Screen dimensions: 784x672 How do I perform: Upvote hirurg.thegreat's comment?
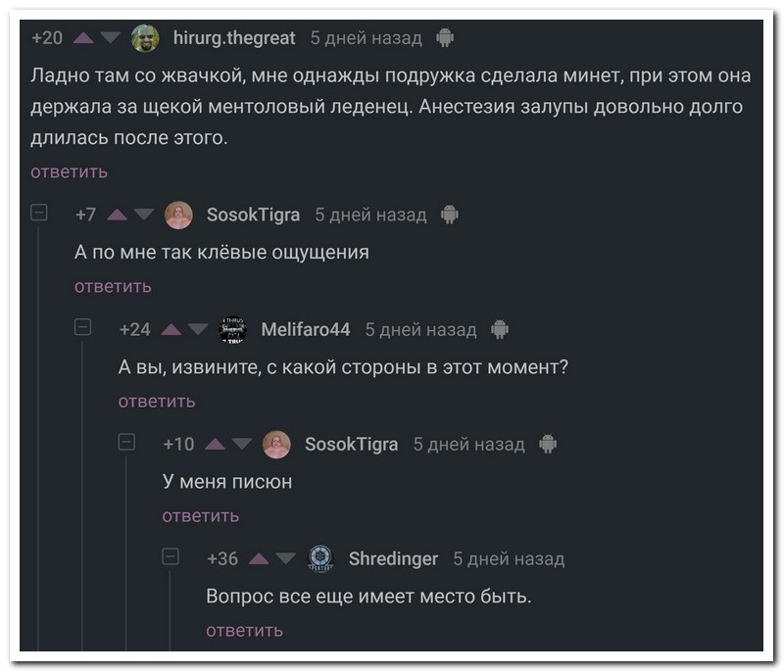coord(83,38)
